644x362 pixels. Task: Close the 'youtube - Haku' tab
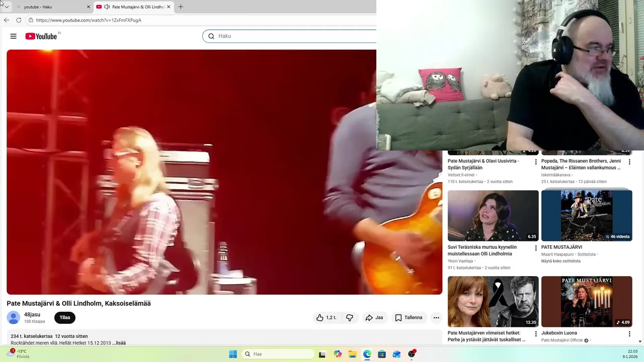click(x=89, y=7)
